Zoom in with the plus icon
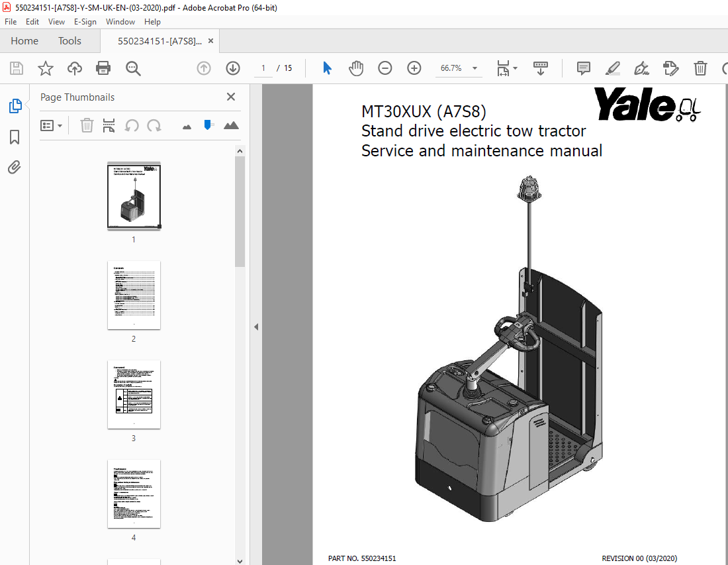728x565 pixels. (414, 68)
